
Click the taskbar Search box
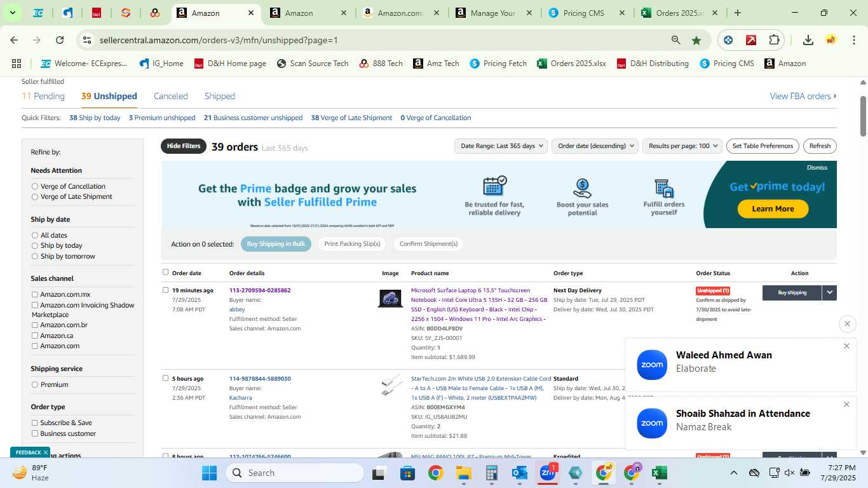tap(295, 473)
